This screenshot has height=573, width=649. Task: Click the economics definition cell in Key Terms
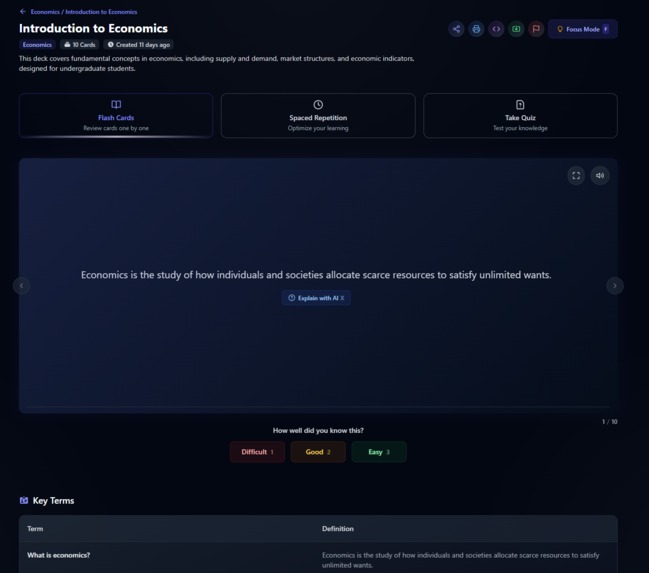[460, 560]
